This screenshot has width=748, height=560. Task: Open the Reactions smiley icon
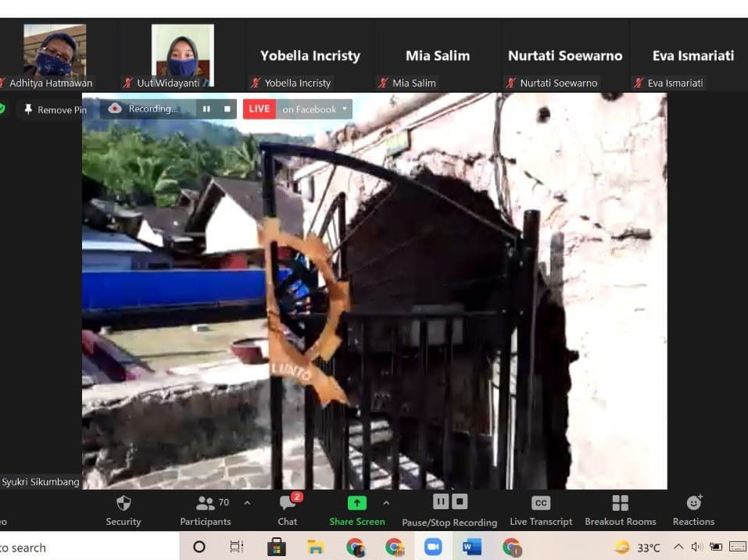693,503
